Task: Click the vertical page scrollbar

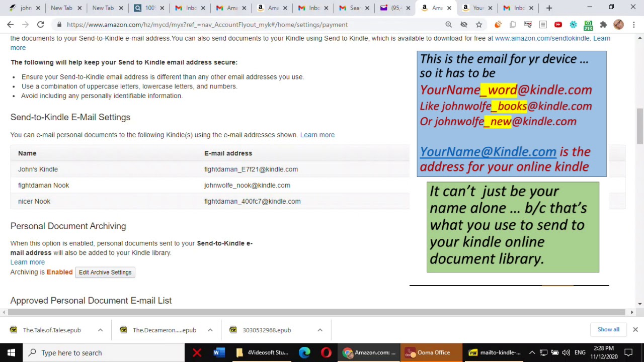Action: click(640, 126)
